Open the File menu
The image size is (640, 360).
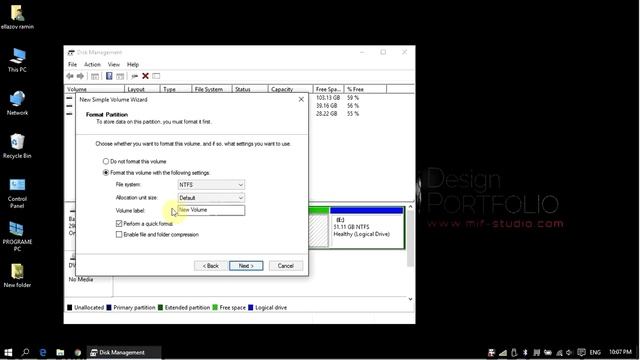click(72, 64)
